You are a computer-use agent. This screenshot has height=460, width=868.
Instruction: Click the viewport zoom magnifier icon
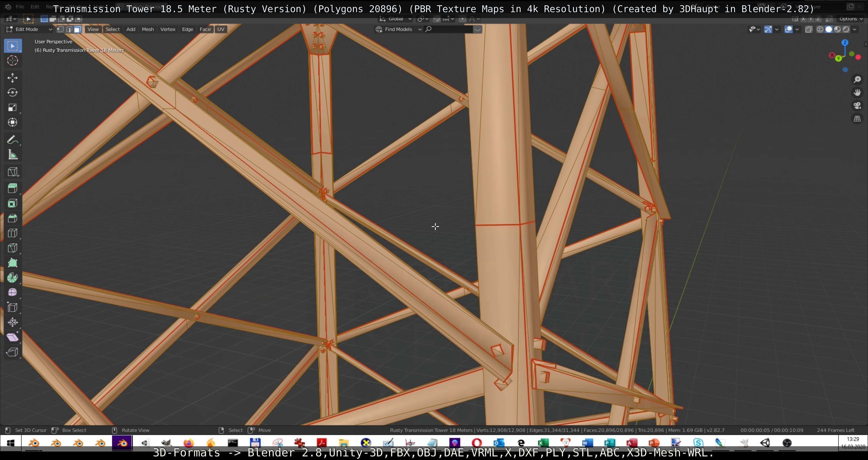[857, 79]
